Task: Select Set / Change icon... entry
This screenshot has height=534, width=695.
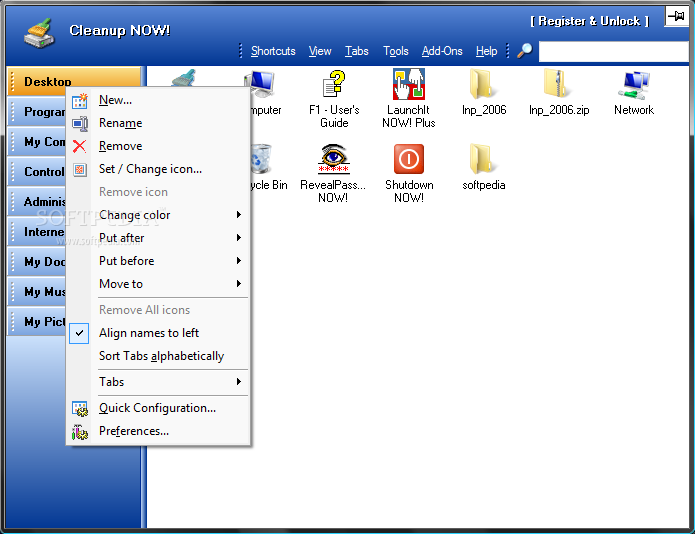Action: [159, 169]
